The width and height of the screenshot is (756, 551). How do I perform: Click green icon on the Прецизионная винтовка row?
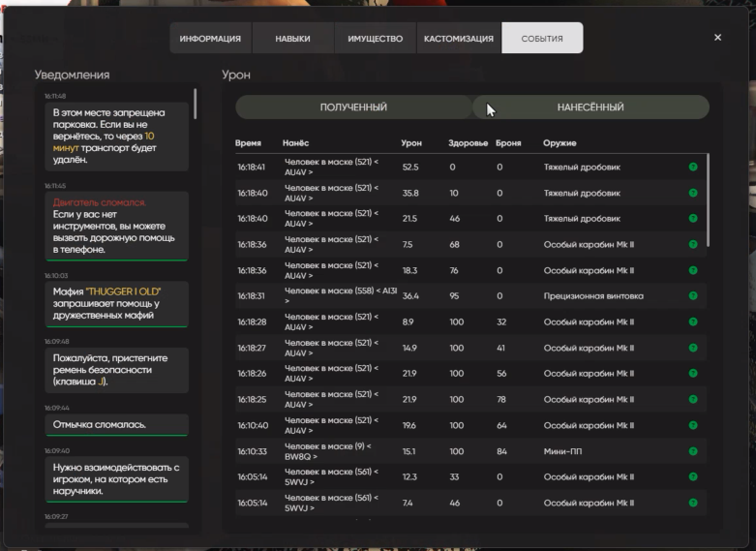coord(692,296)
